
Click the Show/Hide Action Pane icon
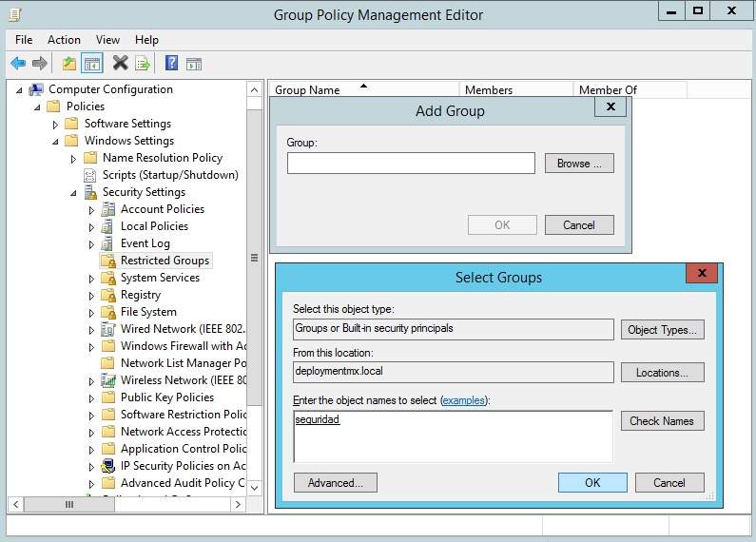tap(194, 64)
